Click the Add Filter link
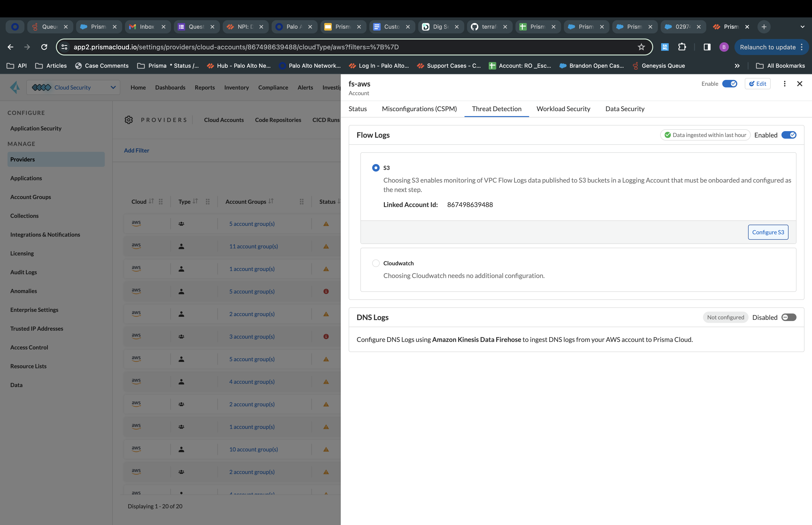 (136, 150)
